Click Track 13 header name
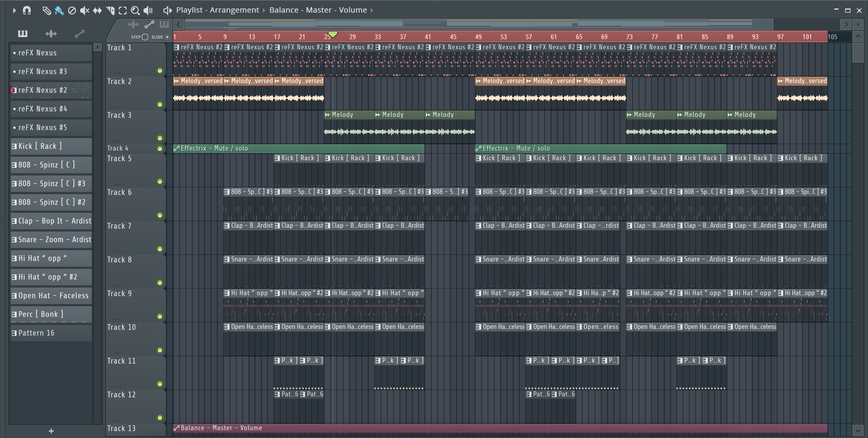 121,428
